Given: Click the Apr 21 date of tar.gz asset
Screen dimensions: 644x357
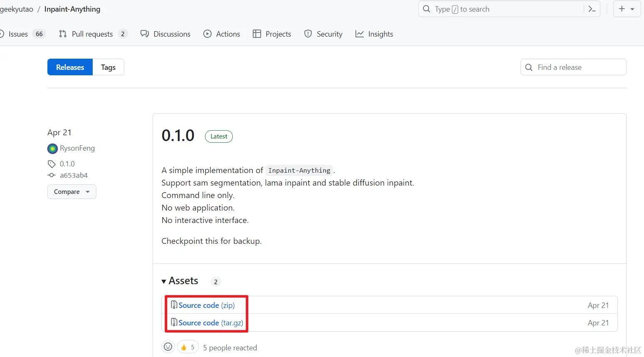Looking at the screenshot, I should [x=598, y=322].
